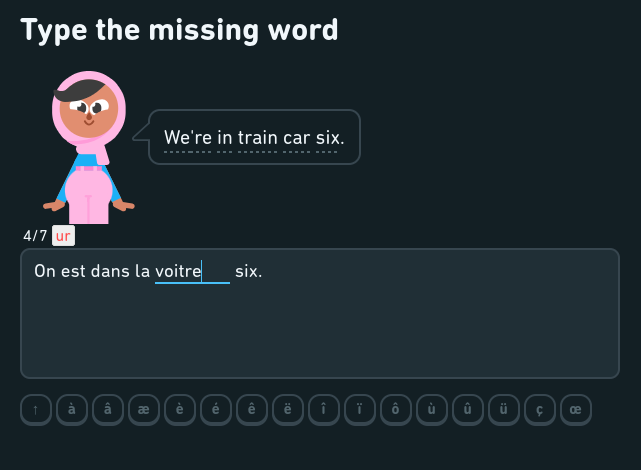641x470 pixels.
Task: Click the î circumflex key
Action: point(324,410)
